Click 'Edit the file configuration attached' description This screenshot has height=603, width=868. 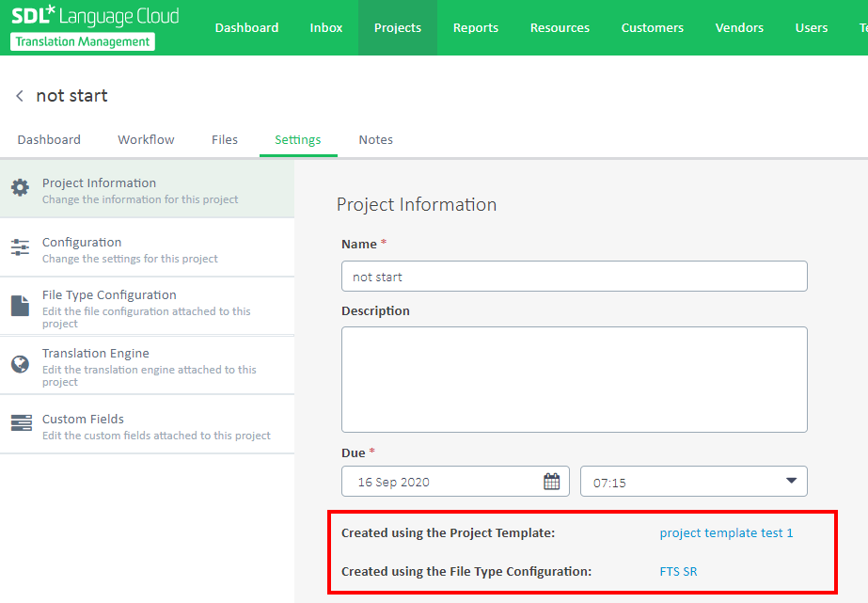[146, 317]
